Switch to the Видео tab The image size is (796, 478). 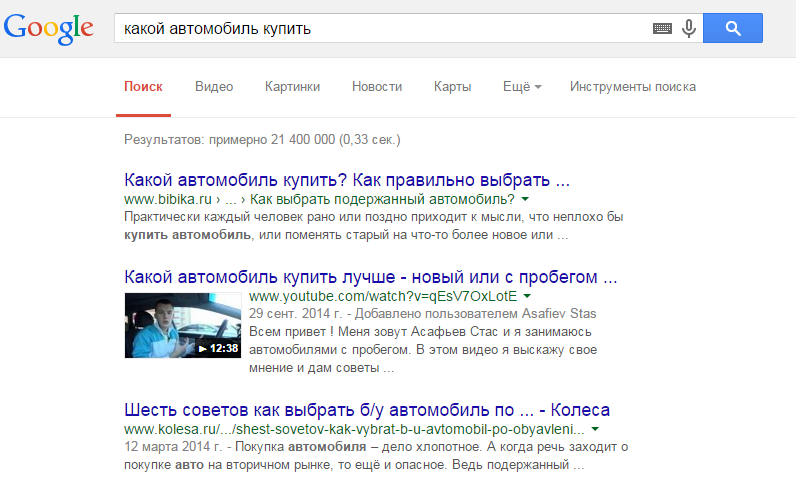coord(214,87)
